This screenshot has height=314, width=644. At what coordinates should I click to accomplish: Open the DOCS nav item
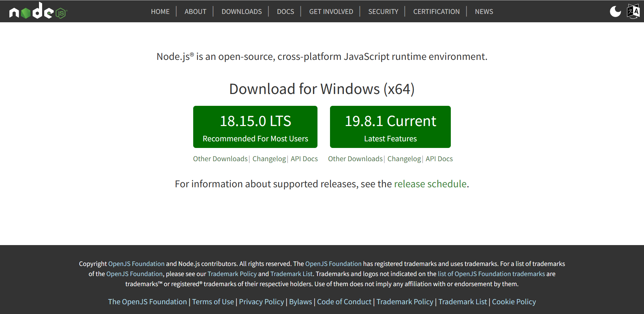coord(285,11)
